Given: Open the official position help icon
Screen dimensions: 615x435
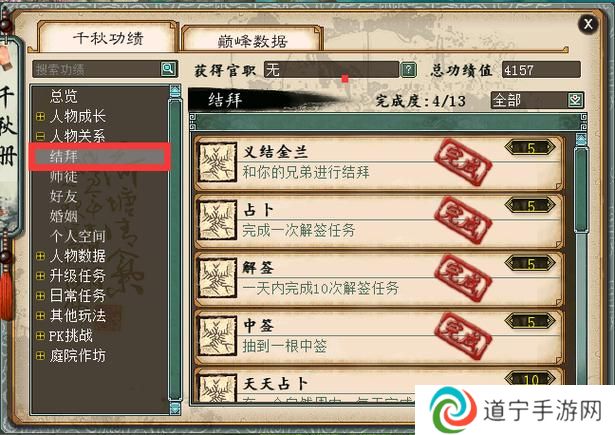Looking at the screenshot, I should 408,70.
